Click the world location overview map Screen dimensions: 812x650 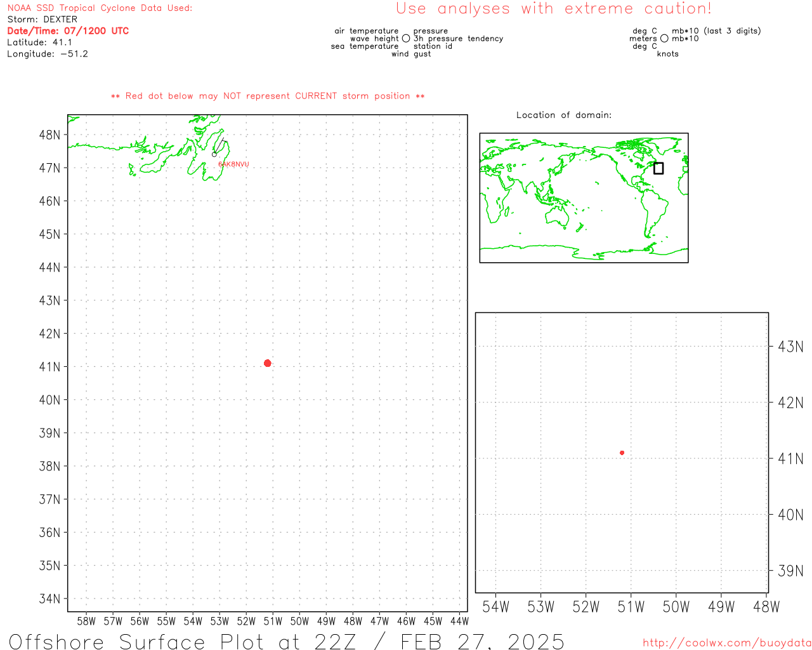(584, 198)
